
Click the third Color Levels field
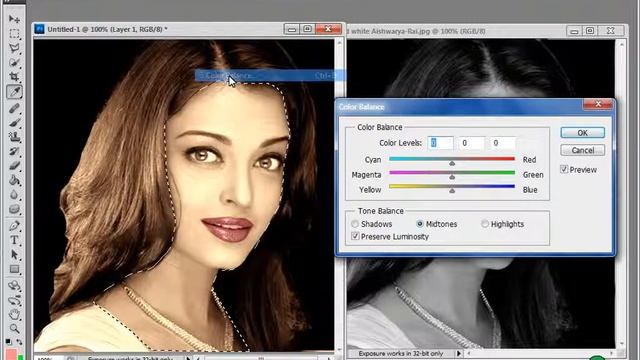502,143
